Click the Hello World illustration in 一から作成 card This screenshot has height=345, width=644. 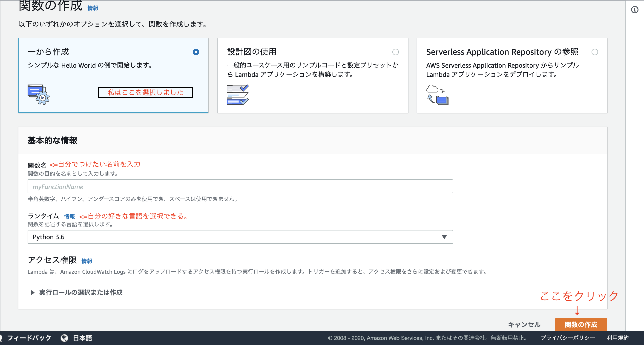tap(37, 95)
